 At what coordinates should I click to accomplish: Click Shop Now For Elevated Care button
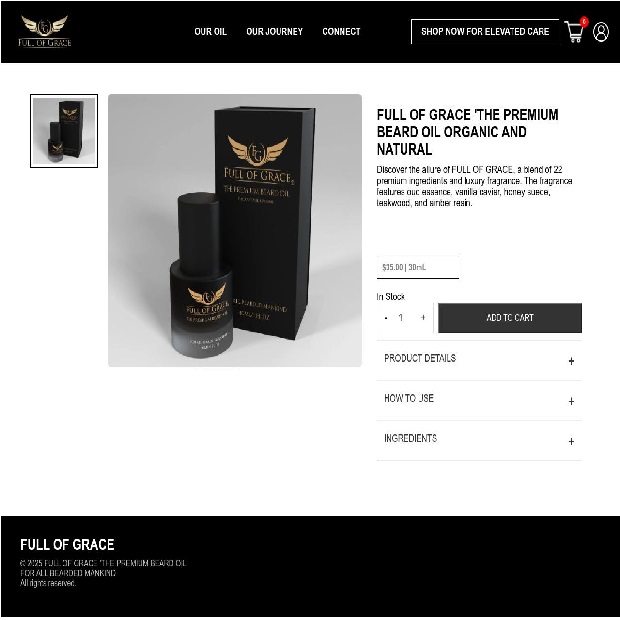pyautogui.click(x=485, y=32)
